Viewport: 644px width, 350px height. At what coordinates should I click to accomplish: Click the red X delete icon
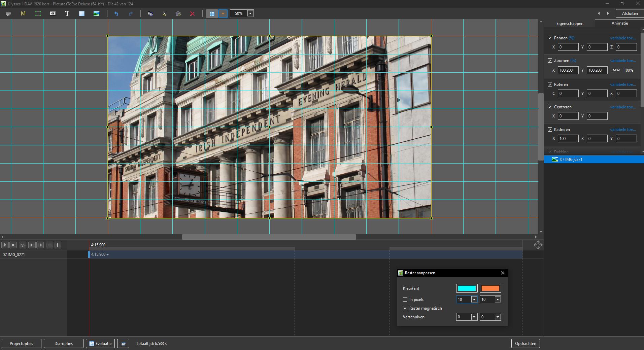pos(192,13)
